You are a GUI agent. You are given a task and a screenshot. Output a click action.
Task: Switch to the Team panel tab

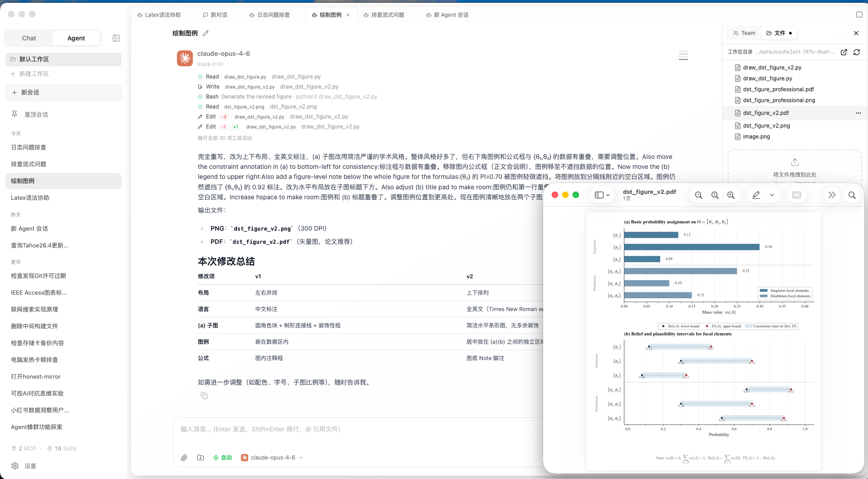pos(744,33)
